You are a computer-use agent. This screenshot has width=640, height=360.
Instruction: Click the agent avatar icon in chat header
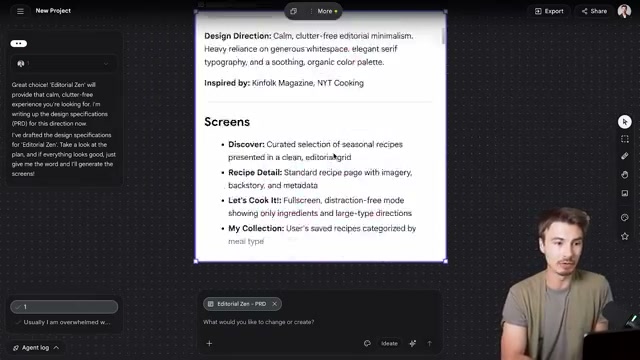[20, 64]
